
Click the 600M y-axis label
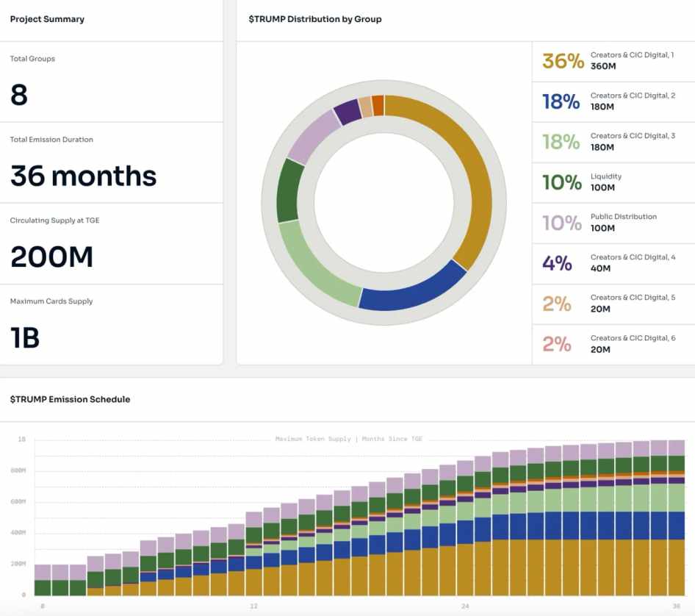point(18,501)
